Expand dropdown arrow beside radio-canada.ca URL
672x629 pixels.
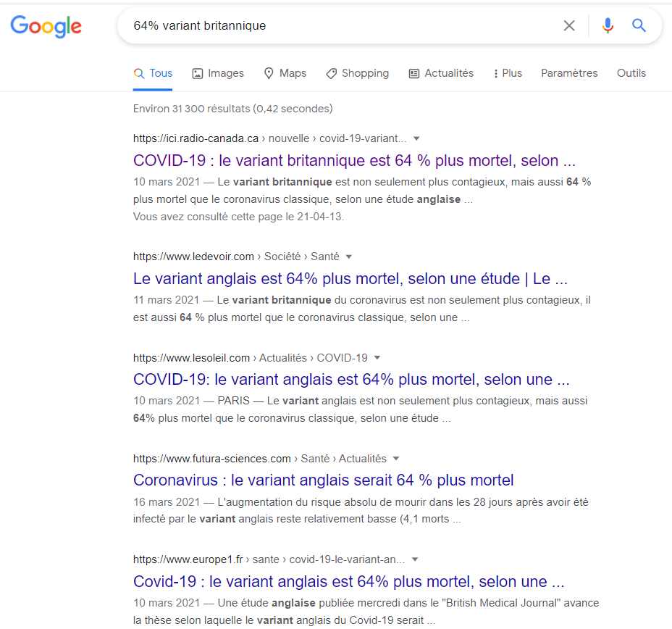pyautogui.click(x=416, y=138)
